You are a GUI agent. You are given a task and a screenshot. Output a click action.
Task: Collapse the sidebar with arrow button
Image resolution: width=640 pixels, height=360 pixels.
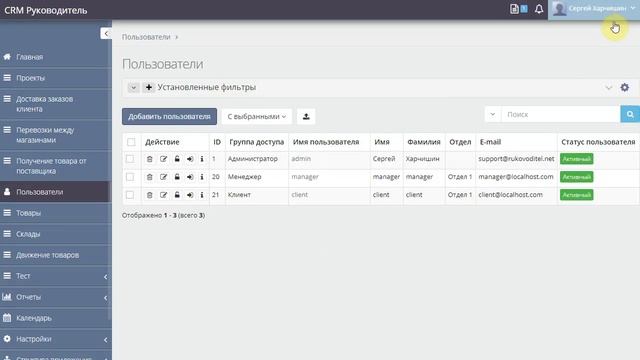coord(106,33)
